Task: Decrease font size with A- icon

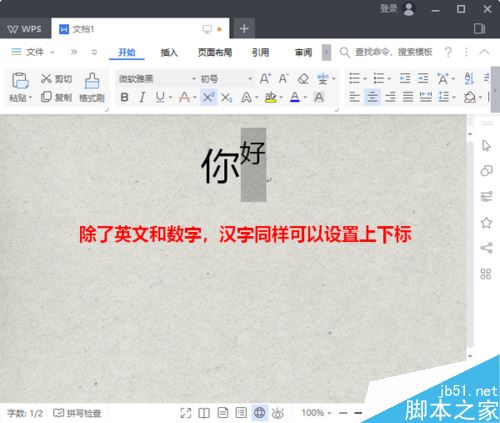Action: click(x=283, y=79)
